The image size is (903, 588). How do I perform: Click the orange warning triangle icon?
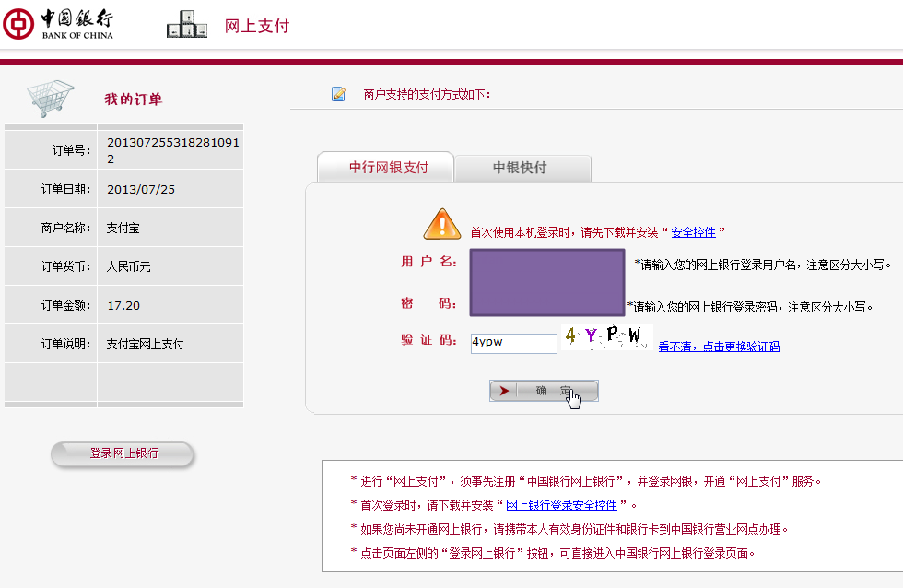click(441, 224)
